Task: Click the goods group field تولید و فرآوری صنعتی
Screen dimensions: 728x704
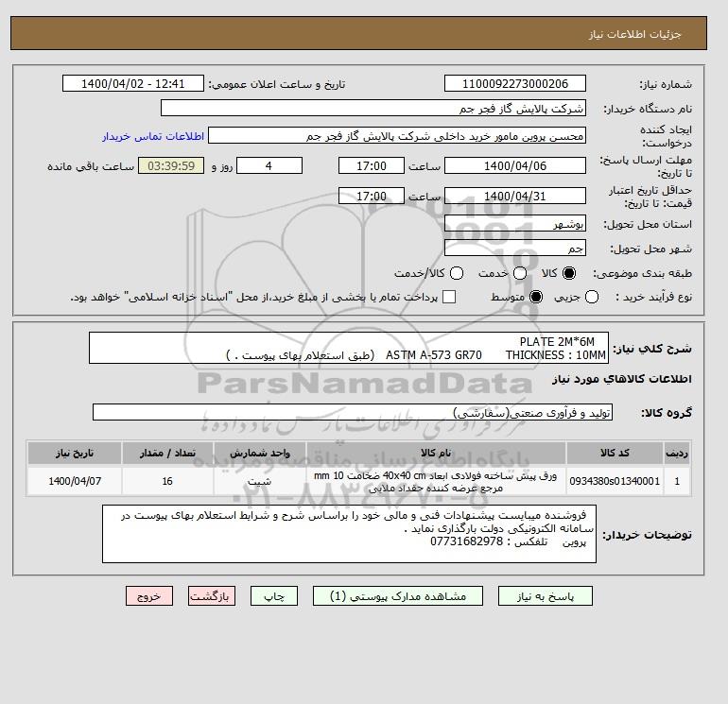Action: [x=353, y=412]
